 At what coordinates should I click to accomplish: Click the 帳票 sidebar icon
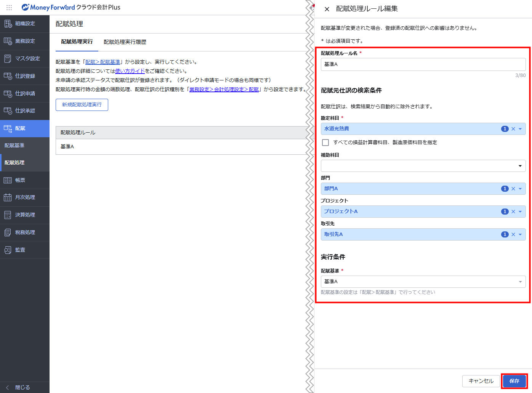pos(8,180)
